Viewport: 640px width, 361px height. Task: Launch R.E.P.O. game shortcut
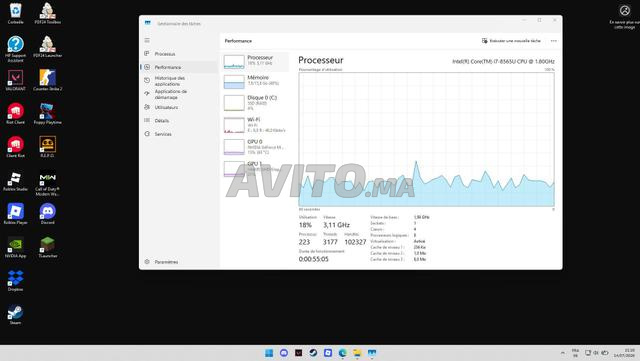pyautogui.click(x=48, y=147)
